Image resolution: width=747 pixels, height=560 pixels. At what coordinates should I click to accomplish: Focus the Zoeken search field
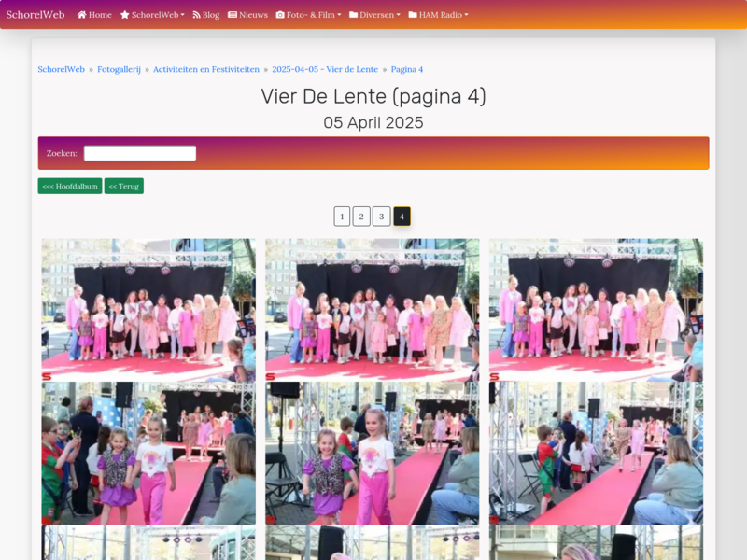click(x=140, y=153)
